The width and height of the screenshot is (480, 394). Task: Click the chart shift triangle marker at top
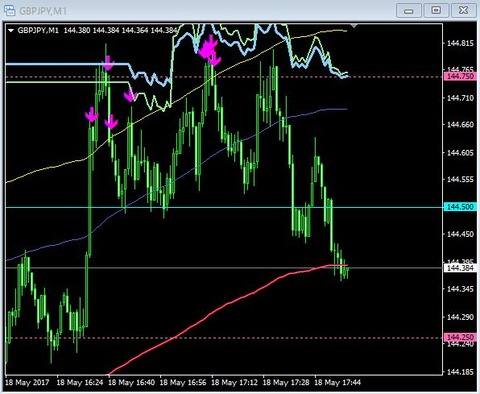tap(354, 26)
